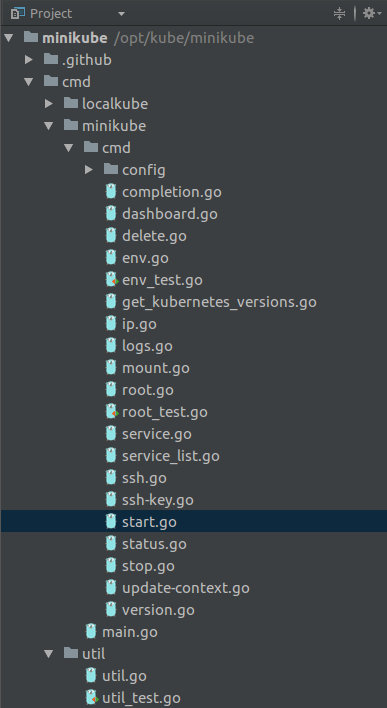Click the gopher icon of service.go

[x=111, y=434]
